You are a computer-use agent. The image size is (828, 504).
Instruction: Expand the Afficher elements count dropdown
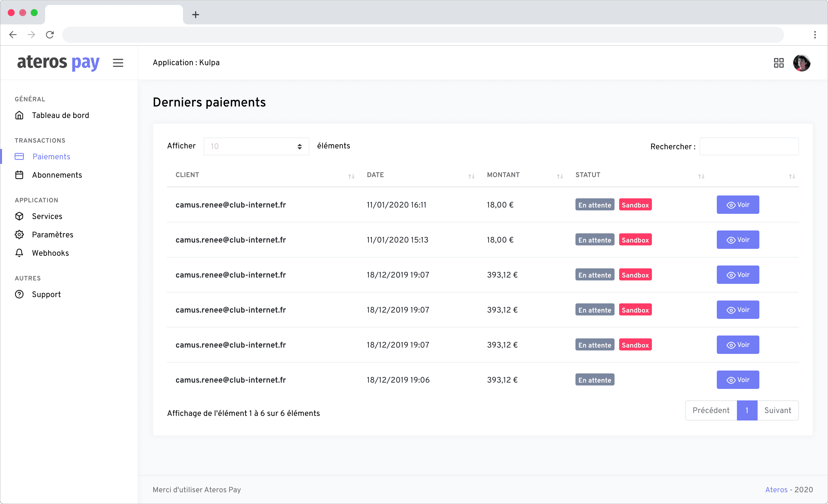256,146
